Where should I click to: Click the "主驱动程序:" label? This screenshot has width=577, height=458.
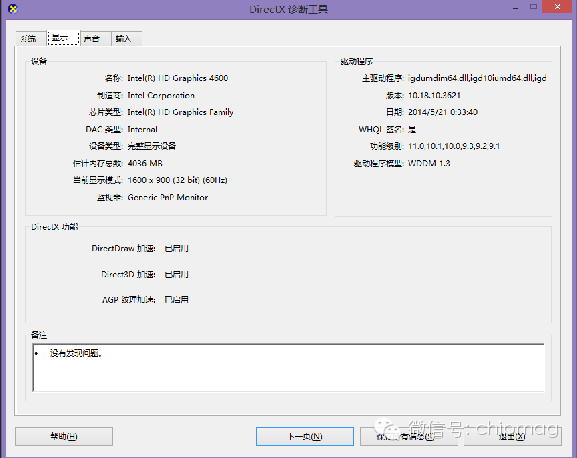pos(383,78)
